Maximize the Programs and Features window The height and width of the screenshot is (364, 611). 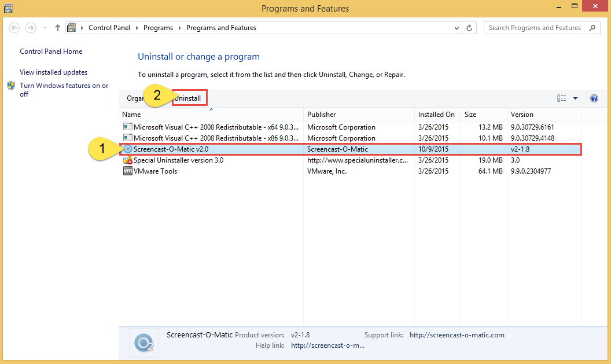[x=575, y=6]
